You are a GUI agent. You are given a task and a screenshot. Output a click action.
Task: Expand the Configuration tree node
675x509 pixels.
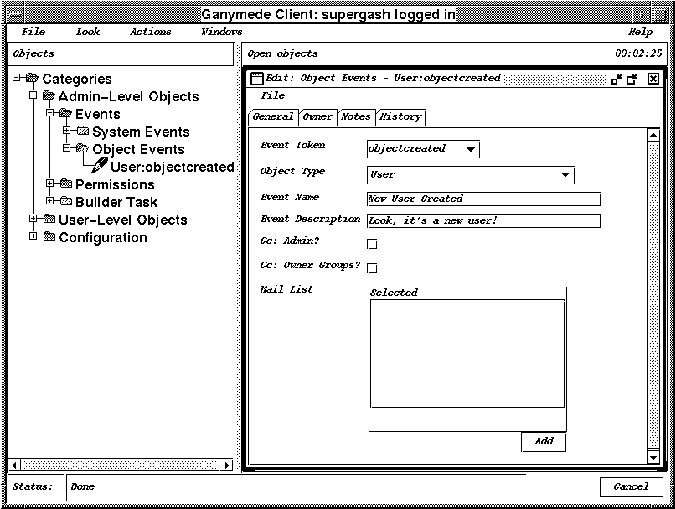click(32, 237)
